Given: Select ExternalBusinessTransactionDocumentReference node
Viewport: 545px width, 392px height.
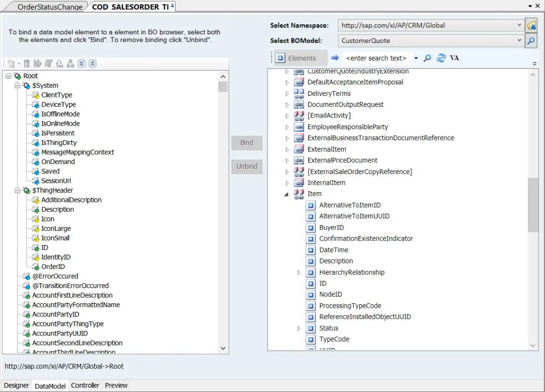Looking at the screenshot, I should [x=380, y=138].
